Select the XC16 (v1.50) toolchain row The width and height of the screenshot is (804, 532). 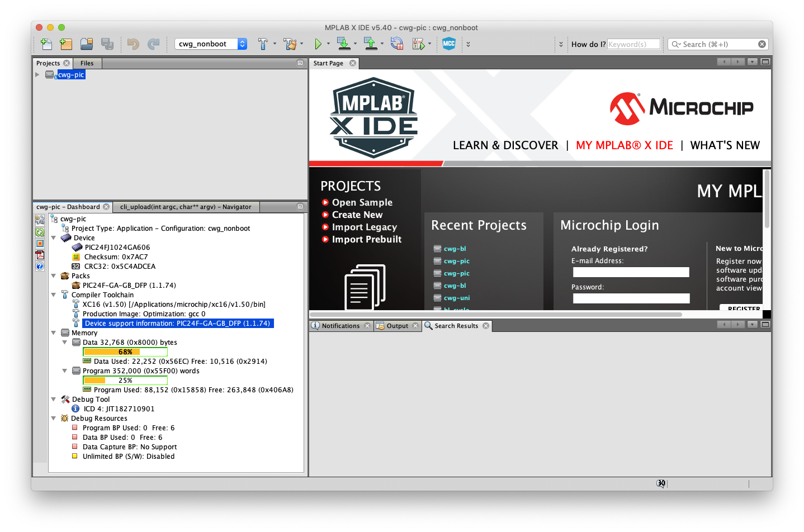point(174,305)
